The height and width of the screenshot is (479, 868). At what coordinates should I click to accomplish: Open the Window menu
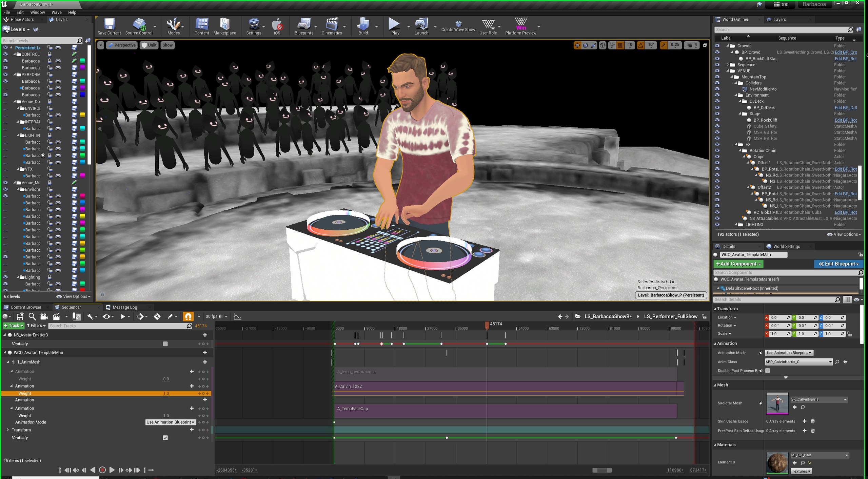[x=37, y=12]
